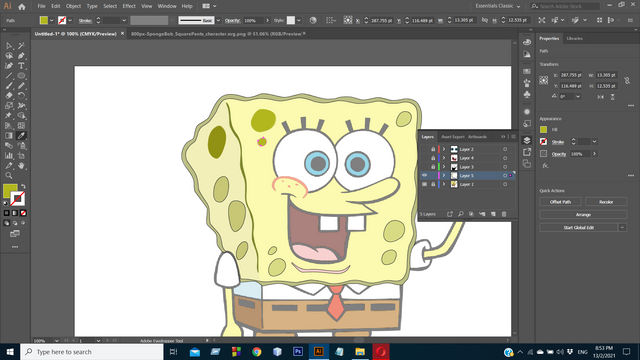Select the Ellipse tool
The width and height of the screenshot is (640, 360).
pos(21,76)
